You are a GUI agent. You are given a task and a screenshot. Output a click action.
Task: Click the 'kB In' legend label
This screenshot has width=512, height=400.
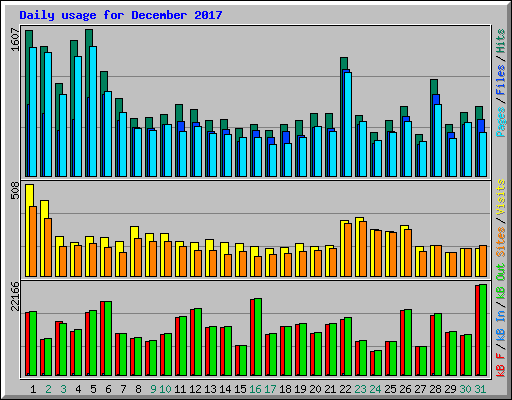pyautogui.click(x=501, y=327)
